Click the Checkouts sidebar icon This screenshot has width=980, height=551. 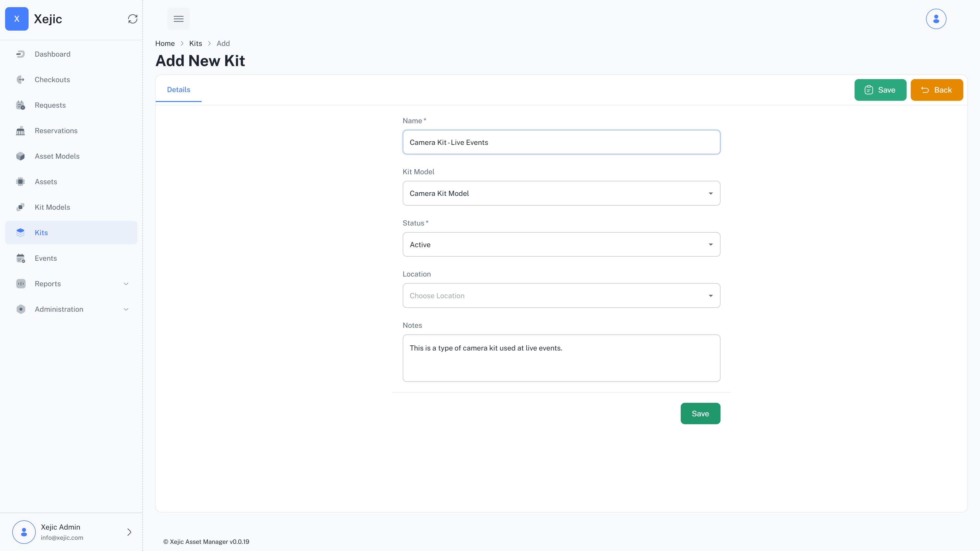(20, 80)
